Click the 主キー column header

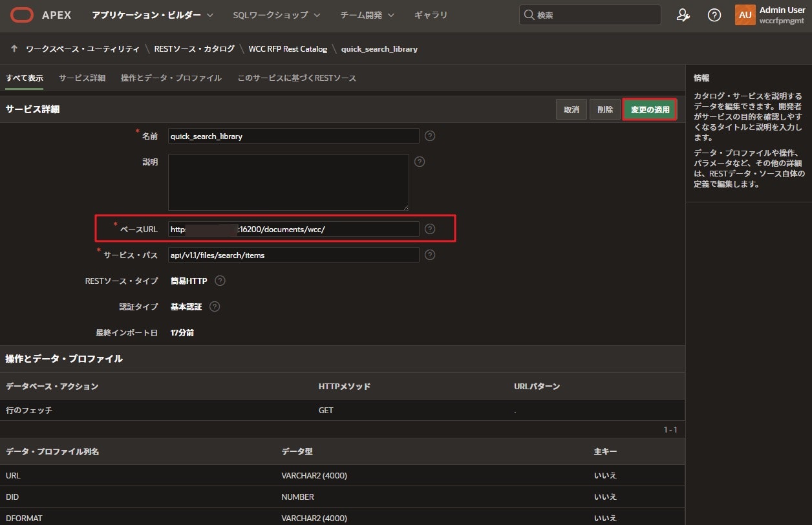click(606, 451)
